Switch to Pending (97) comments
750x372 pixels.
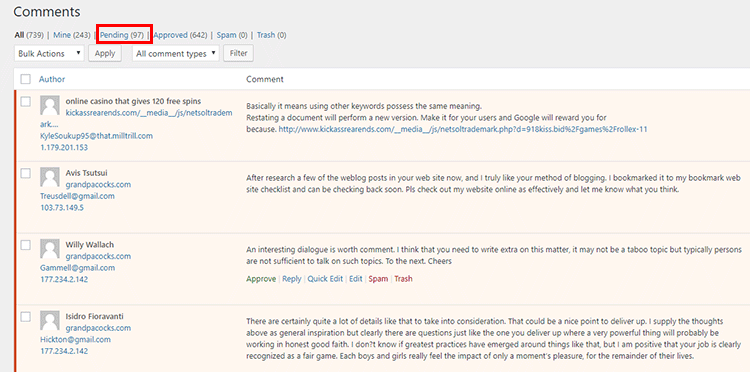pyautogui.click(x=122, y=35)
